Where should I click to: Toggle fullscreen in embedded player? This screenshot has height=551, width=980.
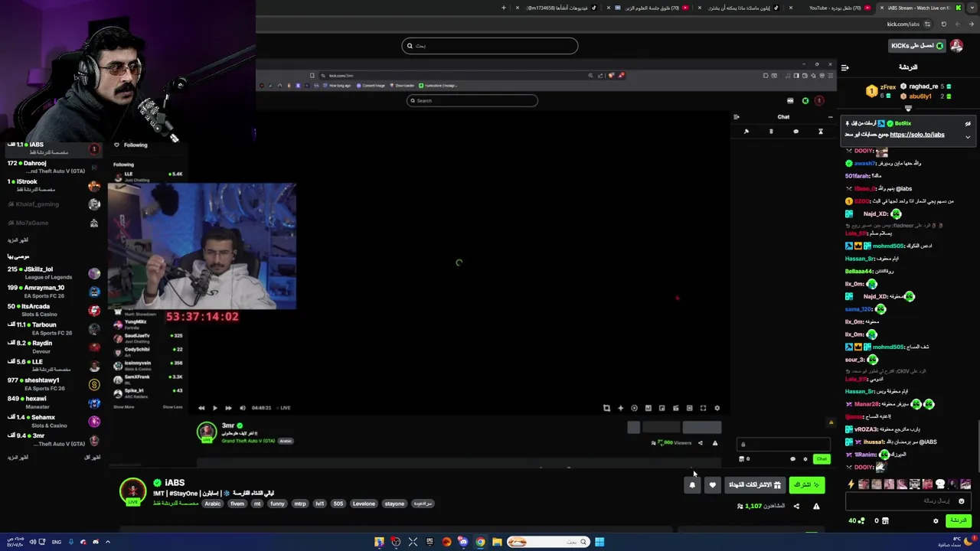(703, 408)
